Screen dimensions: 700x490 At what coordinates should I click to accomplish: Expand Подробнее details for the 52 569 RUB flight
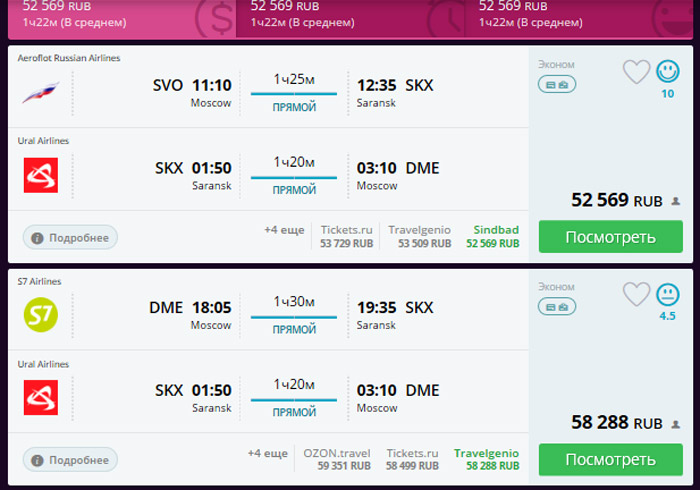point(70,237)
